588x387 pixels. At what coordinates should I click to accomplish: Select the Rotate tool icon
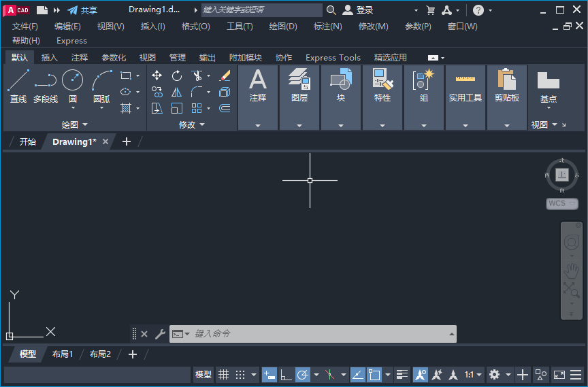177,75
